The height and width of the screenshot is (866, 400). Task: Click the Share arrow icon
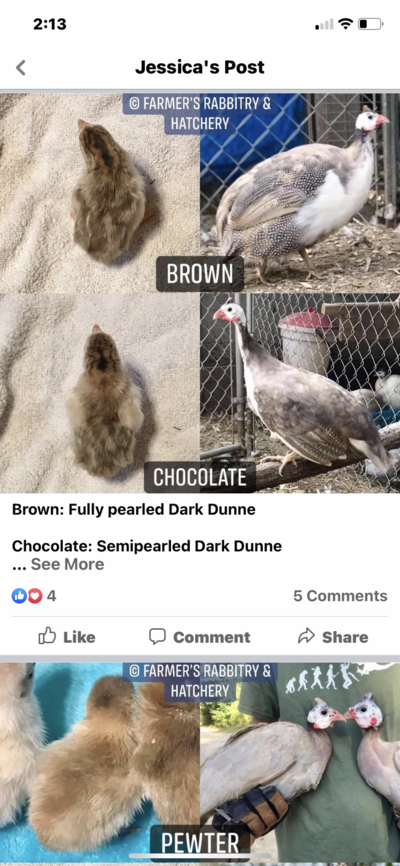pos(306,636)
